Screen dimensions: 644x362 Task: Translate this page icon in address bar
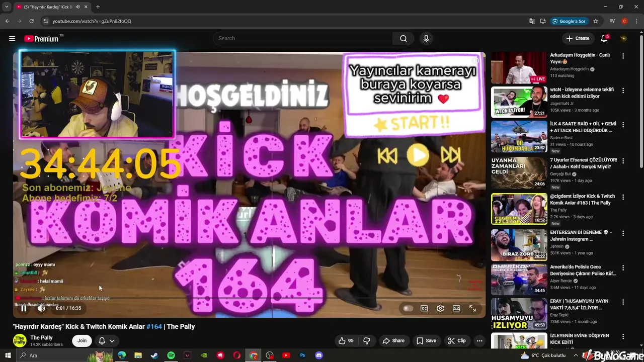click(532, 21)
